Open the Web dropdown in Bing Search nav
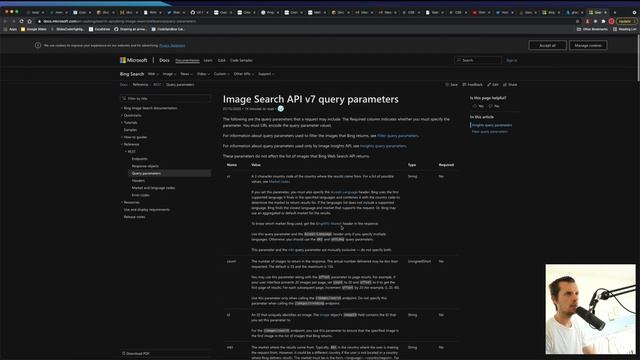The width and height of the screenshot is (640, 360). coord(153,74)
